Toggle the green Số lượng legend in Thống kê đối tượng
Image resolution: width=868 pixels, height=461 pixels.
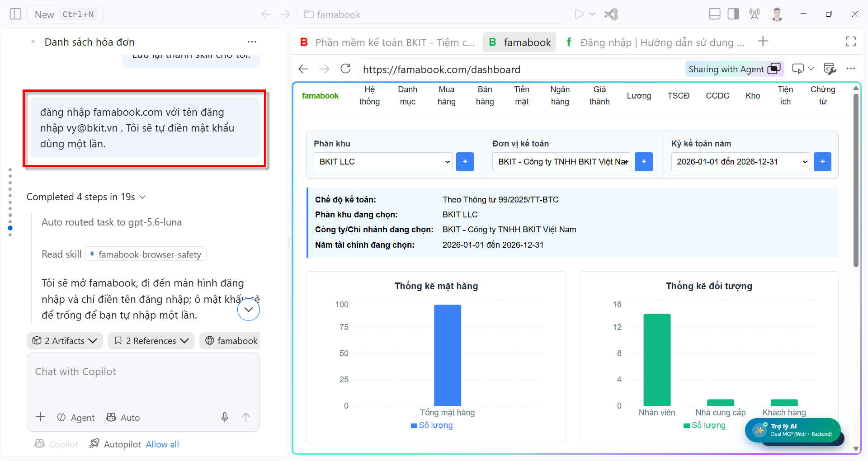coord(704,425)
